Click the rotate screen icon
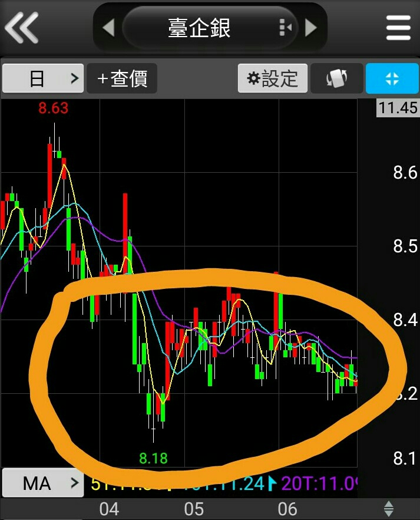The image size is (420, 520). click(337, 78)
